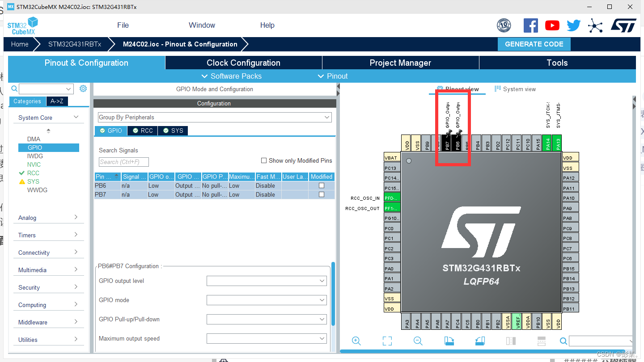This screenshot has height=362, width=644.
Task: Check the Modified box for PB7
Action: [321, 194]
